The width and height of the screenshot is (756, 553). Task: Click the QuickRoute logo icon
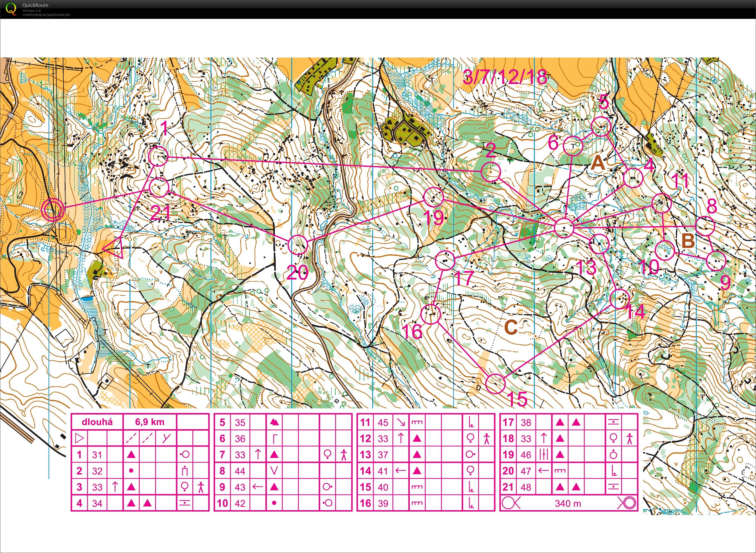[11, 9]
